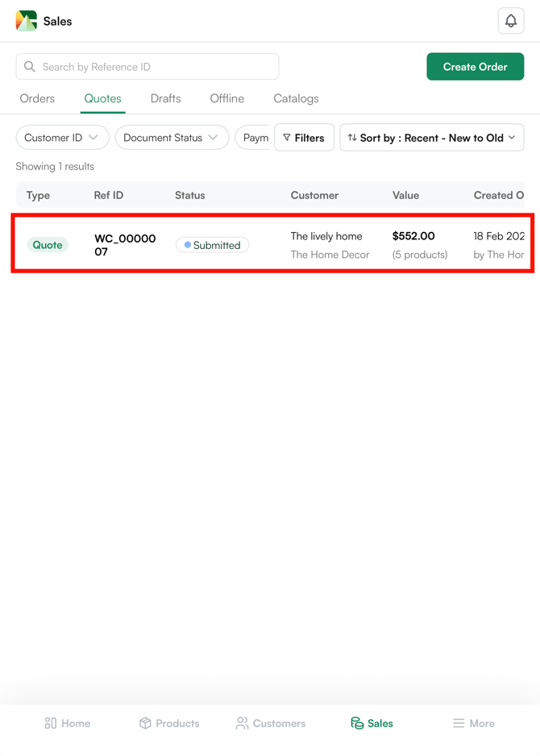This screenshot has height=756, width=540.
Task: Open the Sort by dropdown
Action: tap(431, 138)
